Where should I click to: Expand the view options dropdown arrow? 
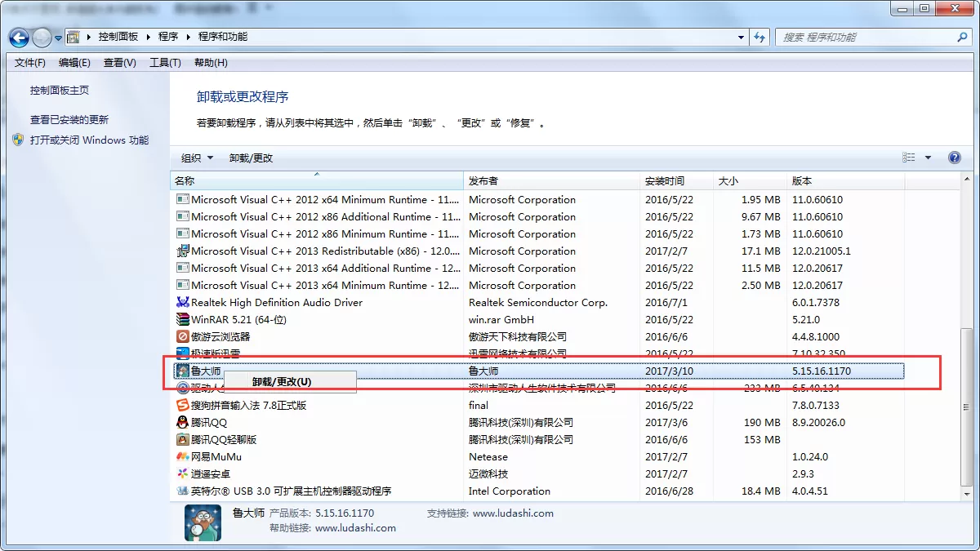pos(928,158)
